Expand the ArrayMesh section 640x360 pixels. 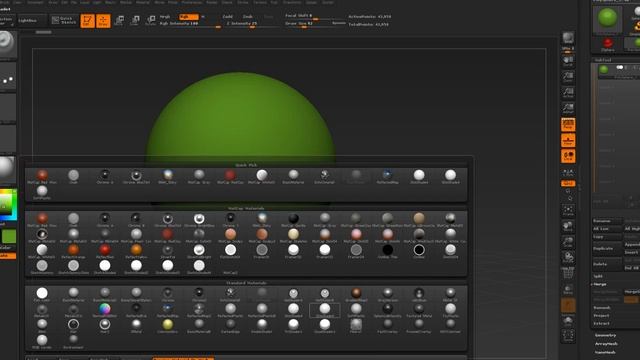coord(606,344)
